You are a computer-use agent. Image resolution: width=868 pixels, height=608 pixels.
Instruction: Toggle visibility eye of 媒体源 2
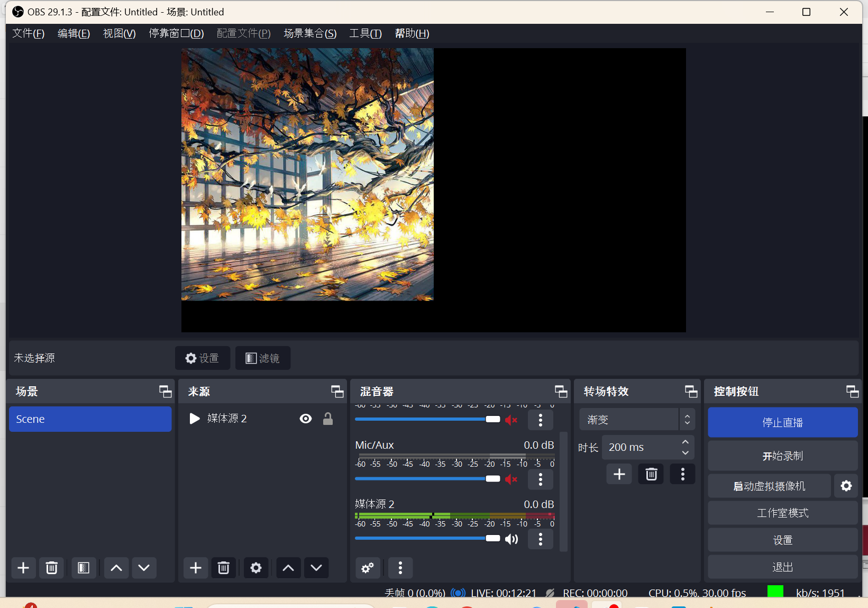tap(306, 419)
